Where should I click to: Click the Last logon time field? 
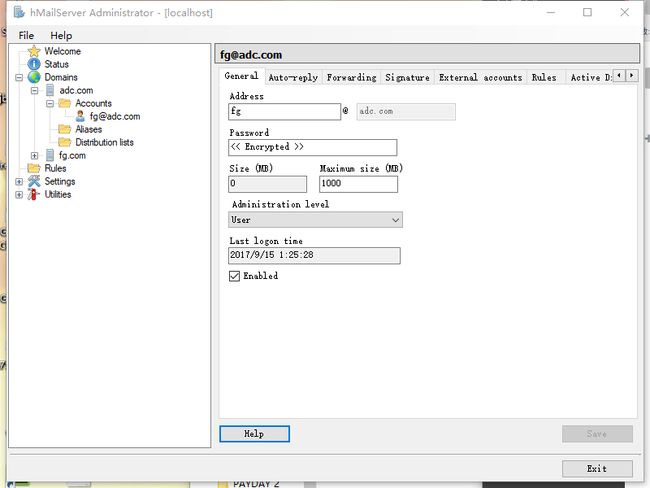tap(314, 255)
